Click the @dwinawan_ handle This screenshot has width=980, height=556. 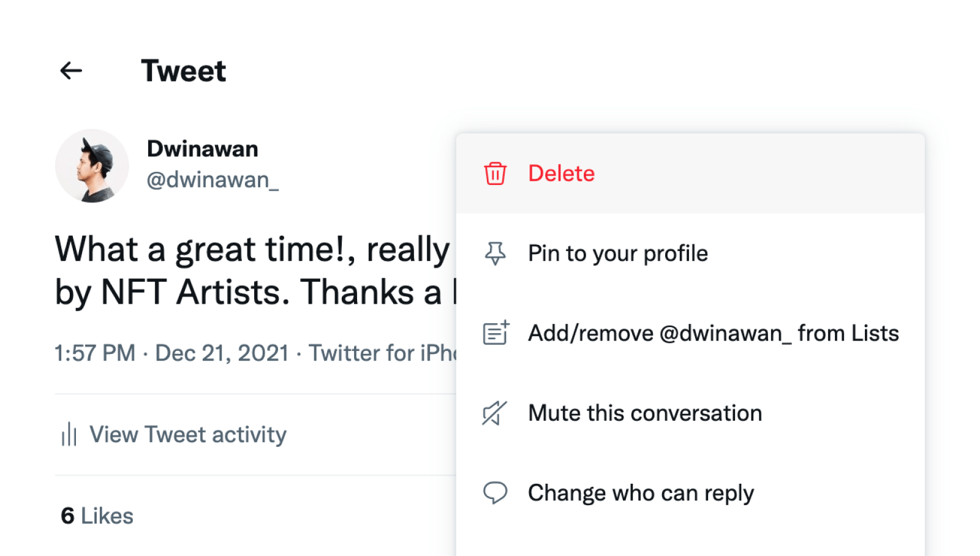[x=213, y=180]
